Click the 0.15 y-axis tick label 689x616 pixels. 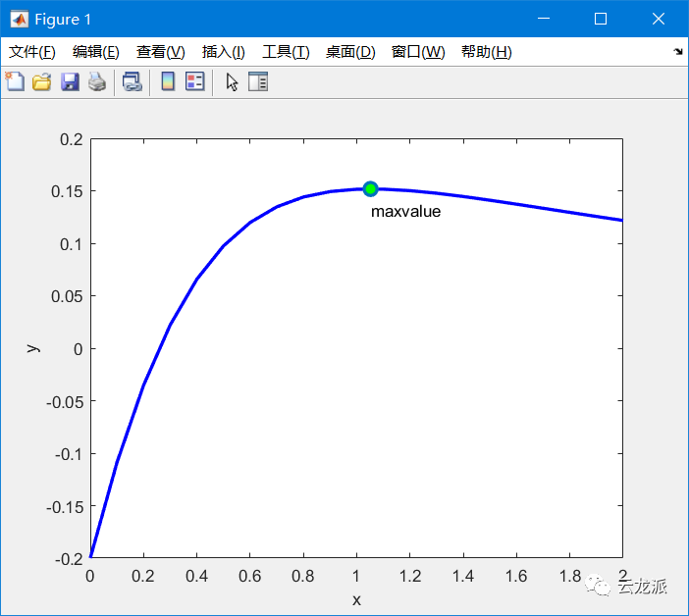[67, 191]
